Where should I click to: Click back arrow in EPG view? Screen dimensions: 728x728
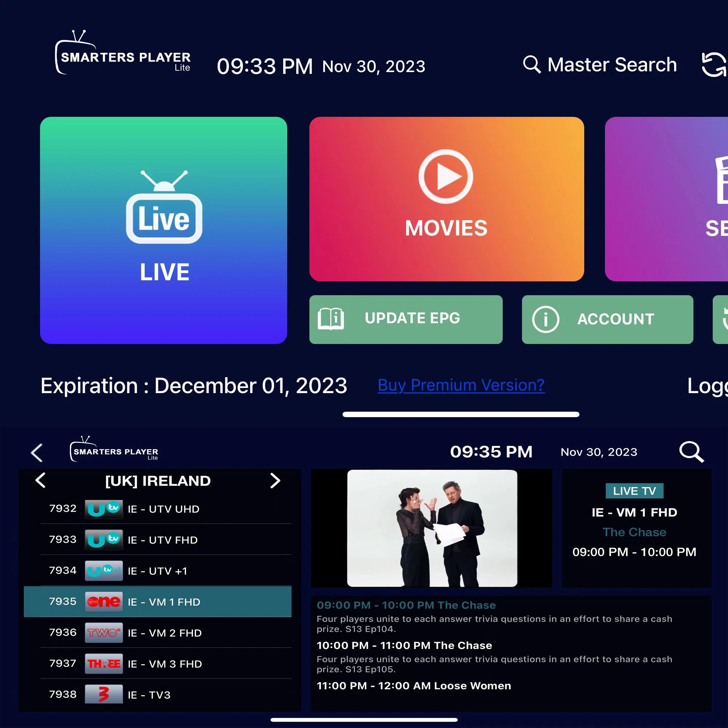[x=37, y=452]
